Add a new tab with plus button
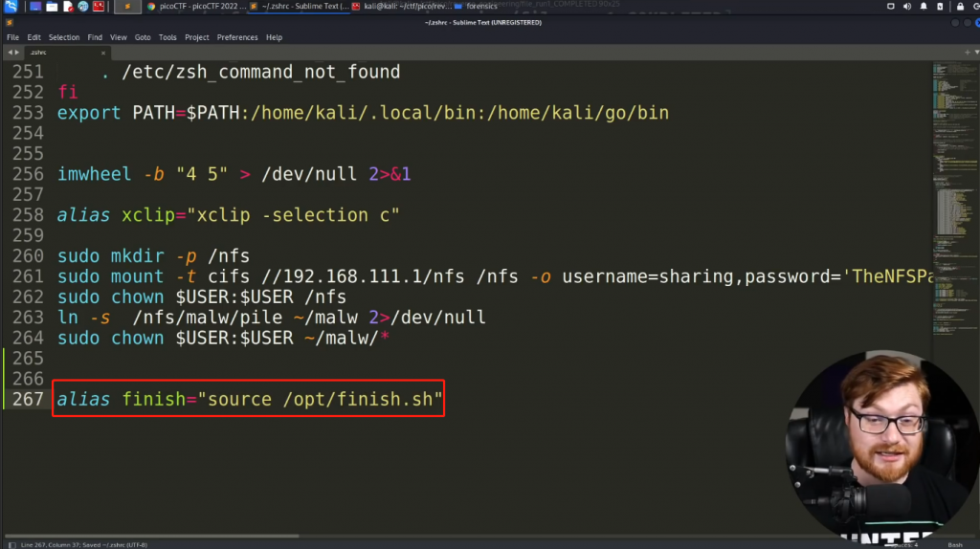The width and height of the screenshot is (980, 549). tap(967, 53)
